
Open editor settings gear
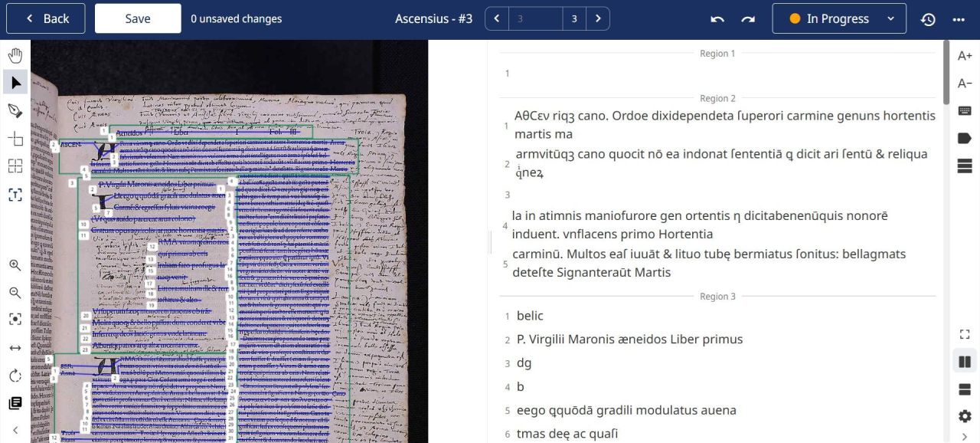click(x=965, y=416)
